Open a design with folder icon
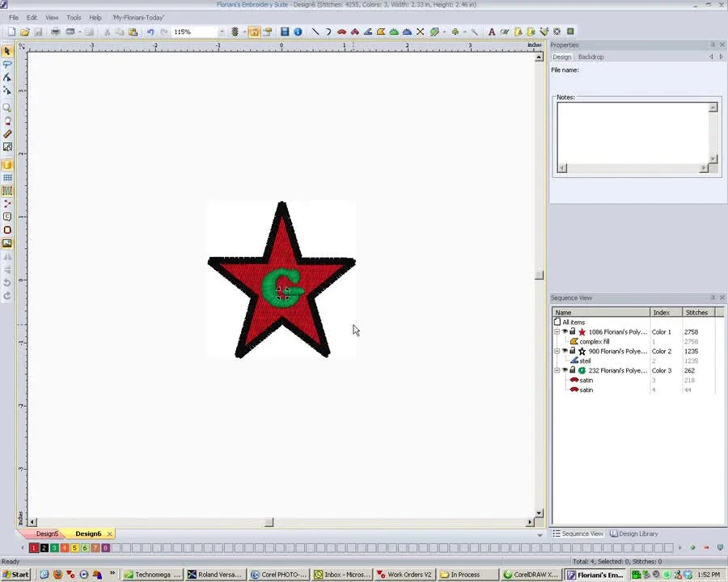 coord(24,32)
